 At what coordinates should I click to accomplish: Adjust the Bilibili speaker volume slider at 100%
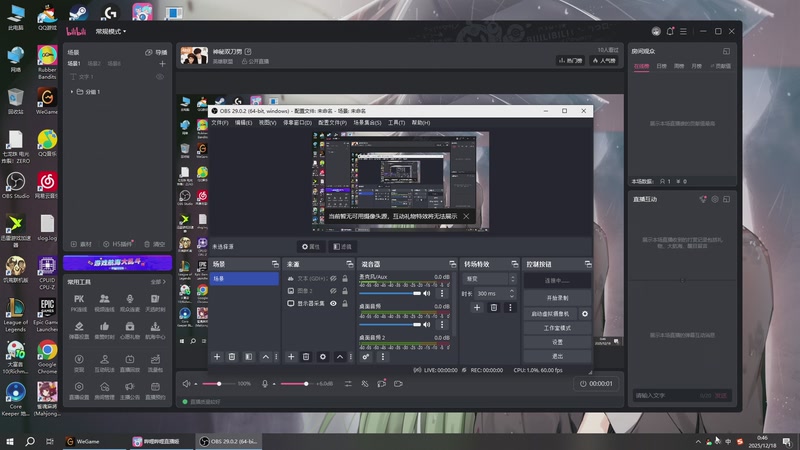point(219,384)
